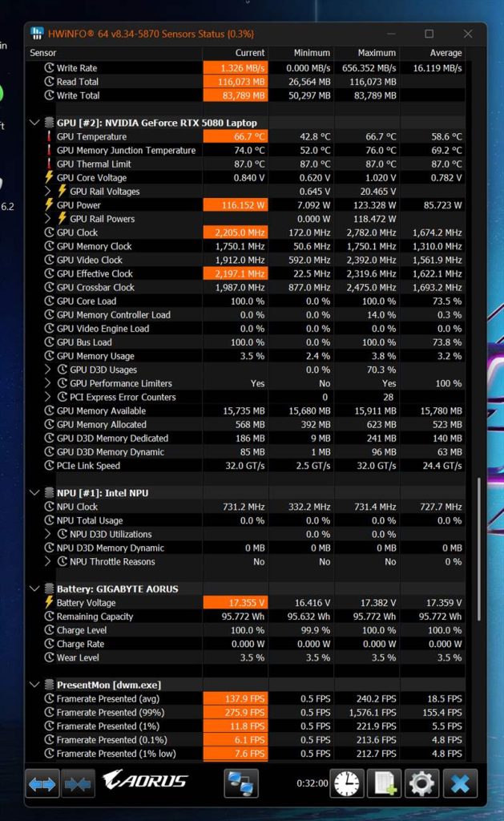Expand GPU Rail Voltages row
This screenshot has width=504, height=821.
pyautogui.click(x=48, y=192)
